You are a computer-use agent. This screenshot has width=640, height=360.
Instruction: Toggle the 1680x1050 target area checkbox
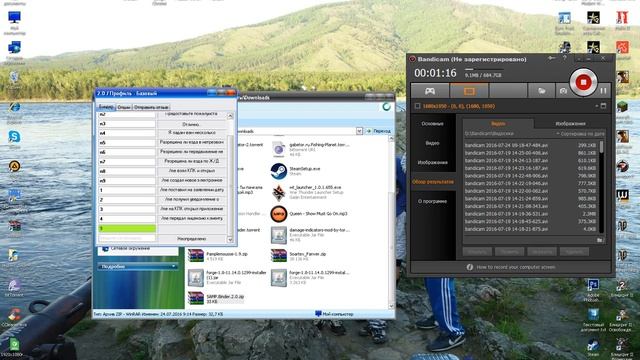pyautogui.click(x=417, y=106)
